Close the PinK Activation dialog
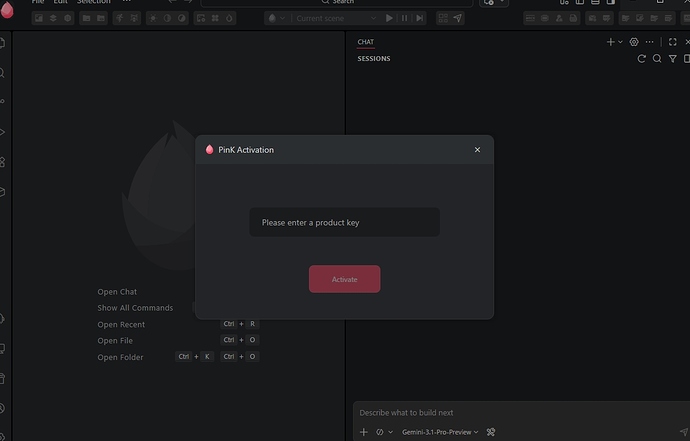This screenshot has width=690, height=441. 477,150
